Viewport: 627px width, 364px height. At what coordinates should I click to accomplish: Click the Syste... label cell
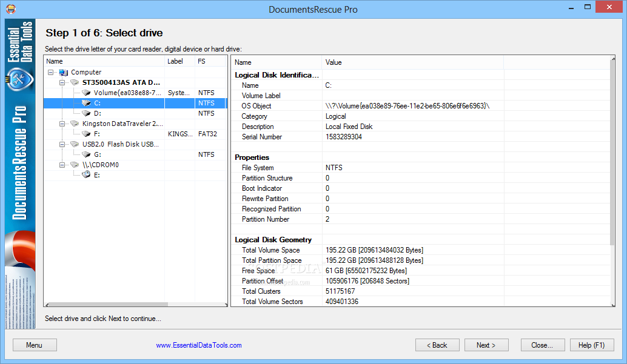(179, 93)
